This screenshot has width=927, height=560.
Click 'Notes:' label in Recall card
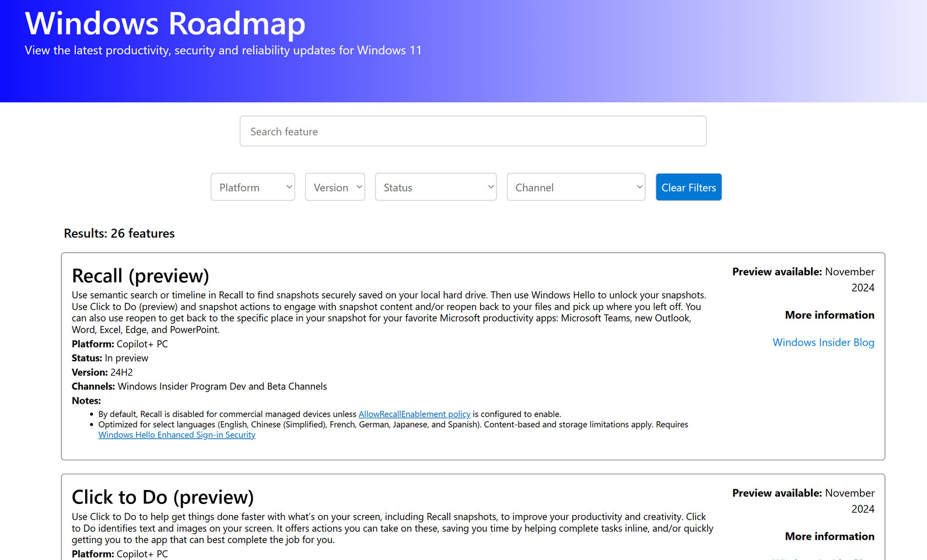86,401
